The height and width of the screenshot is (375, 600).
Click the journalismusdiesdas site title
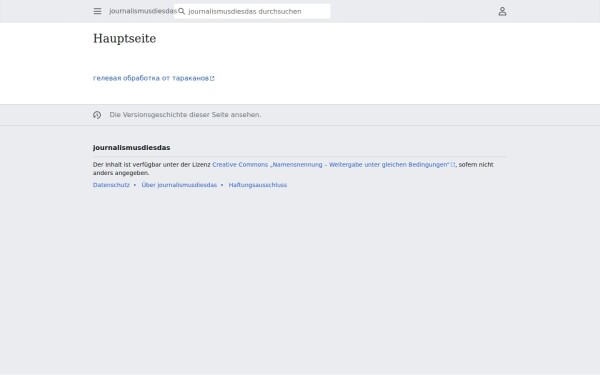(143, 11)
